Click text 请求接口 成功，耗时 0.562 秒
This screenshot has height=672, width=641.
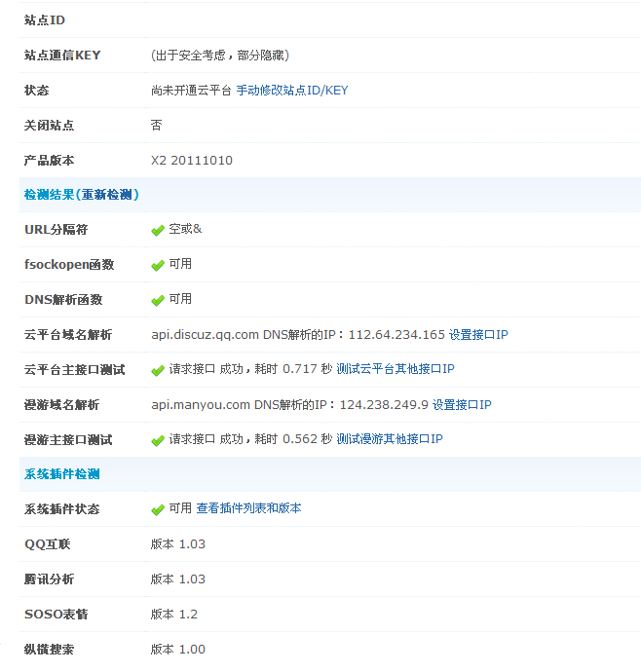coord(250,439)
